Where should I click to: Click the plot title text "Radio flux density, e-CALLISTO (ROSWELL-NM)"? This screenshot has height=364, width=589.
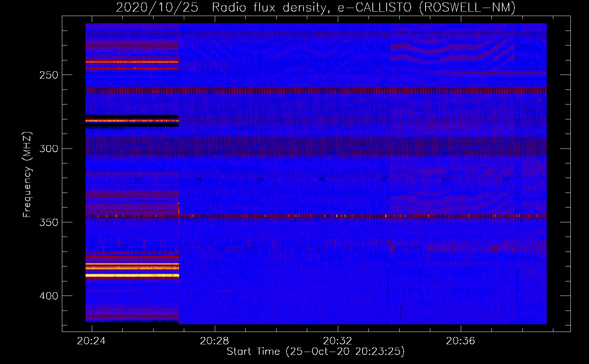tap(364, 7)
